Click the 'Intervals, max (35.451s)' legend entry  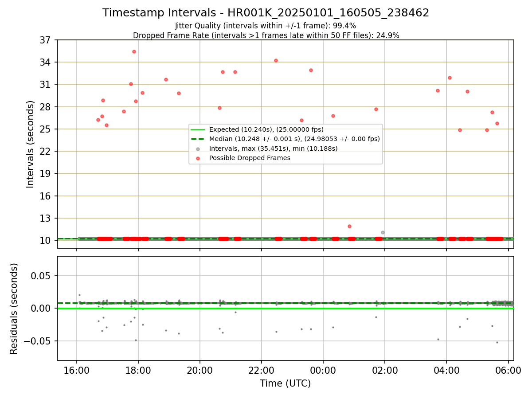tap(273, 149)
